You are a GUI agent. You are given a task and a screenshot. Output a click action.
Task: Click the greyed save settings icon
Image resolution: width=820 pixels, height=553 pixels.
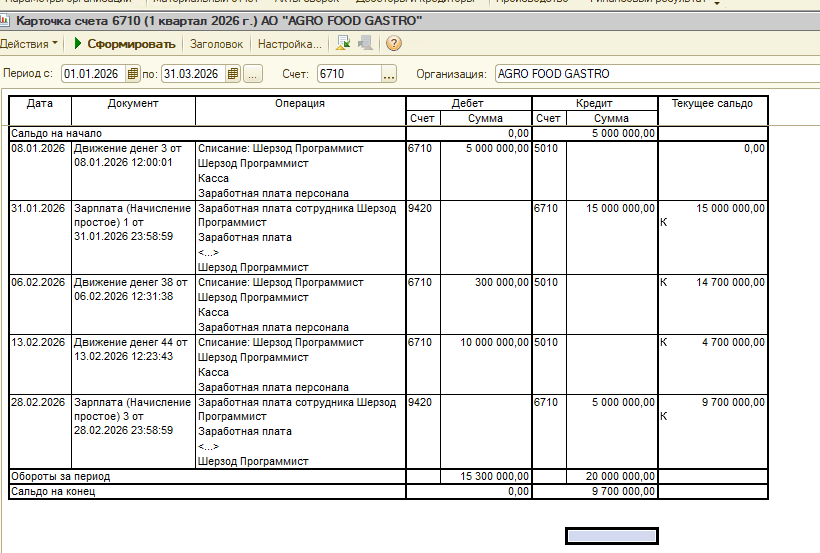[365, 43]
